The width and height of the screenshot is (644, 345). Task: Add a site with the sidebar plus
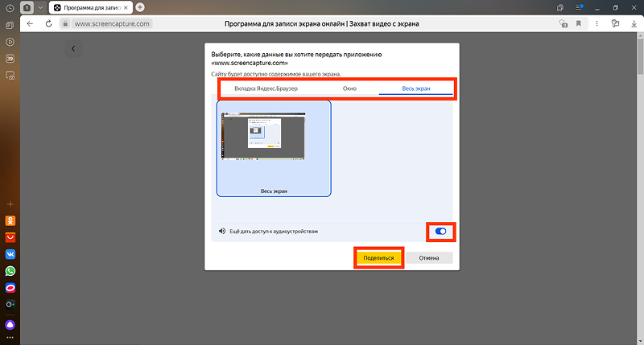click(x=10, y=204)
